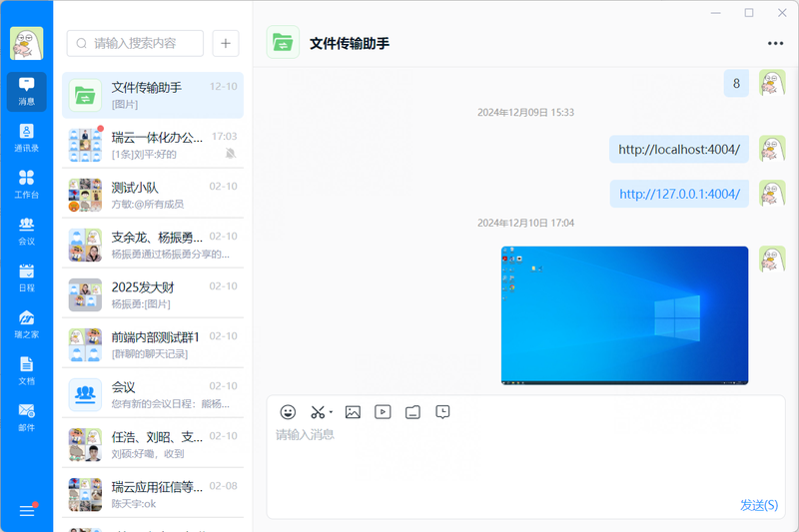Open the three-dot more options menu
This screenshot has width=799, height=532.
click(x=775, y=43)
